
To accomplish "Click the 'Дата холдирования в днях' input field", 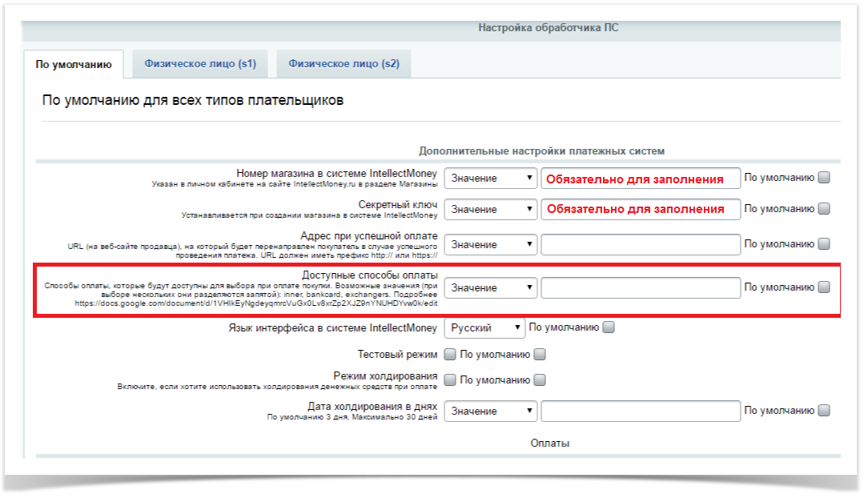I will [641, 412].
